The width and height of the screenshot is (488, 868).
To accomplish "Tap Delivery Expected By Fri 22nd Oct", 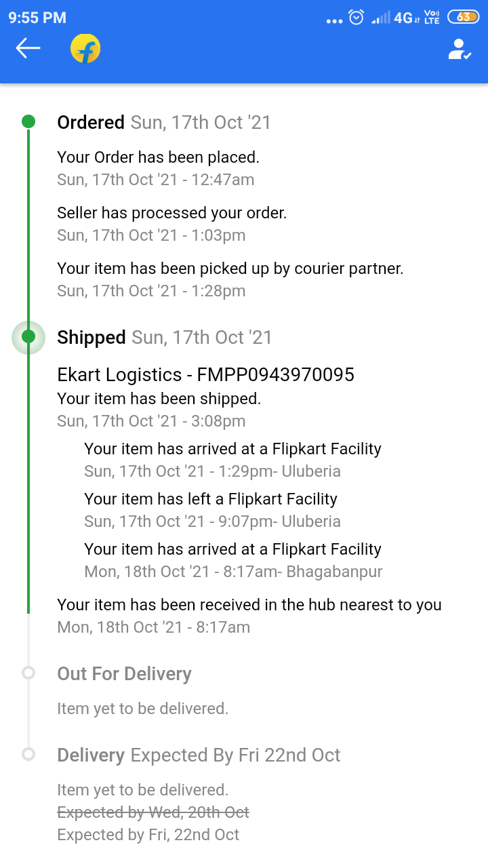I will [199, 755].
